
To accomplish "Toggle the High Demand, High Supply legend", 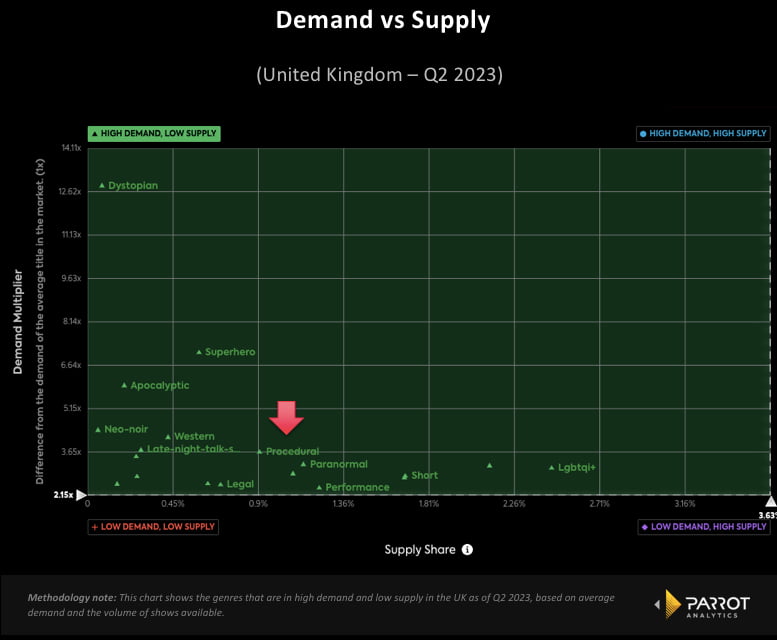I will (x=703, y=133).
